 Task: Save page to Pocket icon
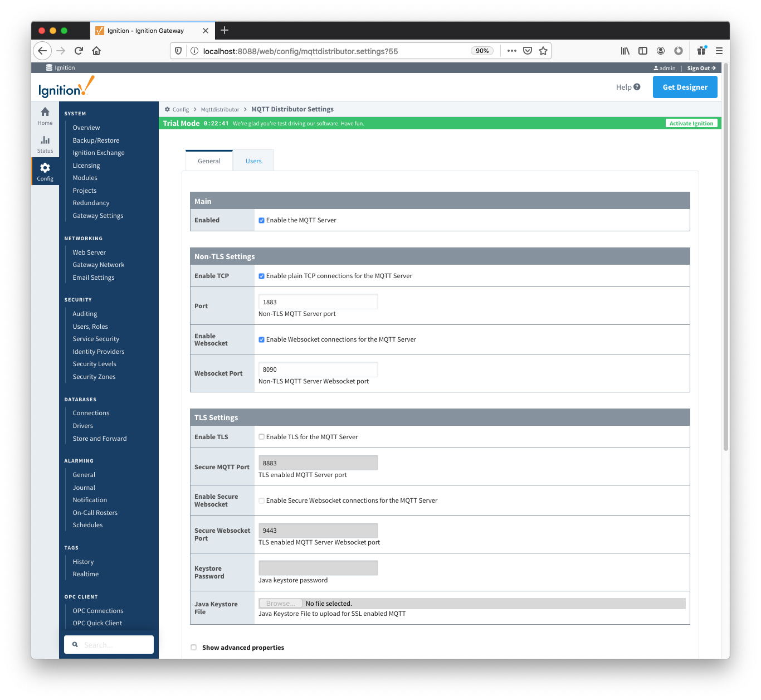point(528,51)
